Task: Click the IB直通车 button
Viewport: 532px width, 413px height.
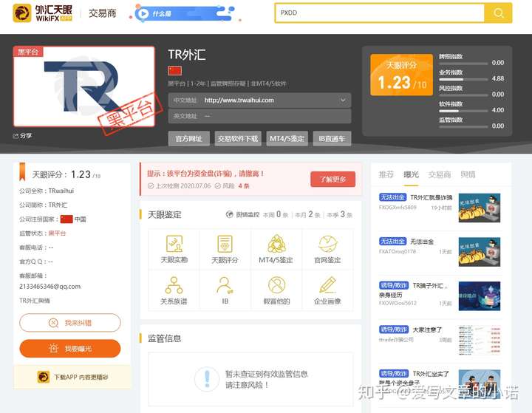Action: point(332,138)
